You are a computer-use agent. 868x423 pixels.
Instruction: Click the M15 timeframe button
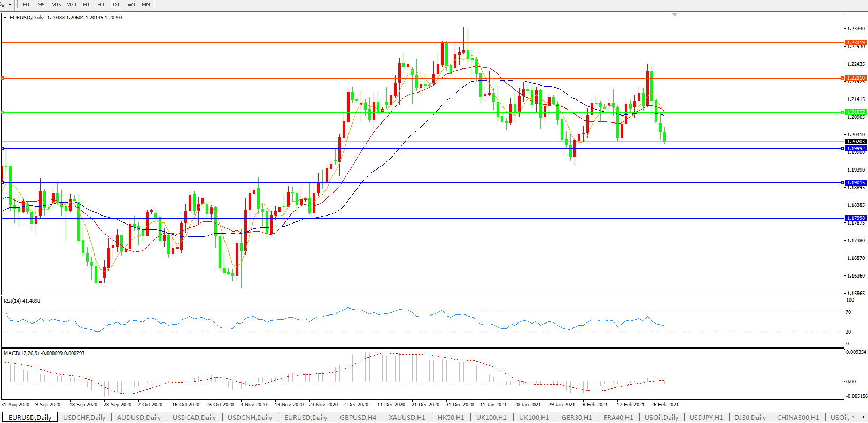56,4
